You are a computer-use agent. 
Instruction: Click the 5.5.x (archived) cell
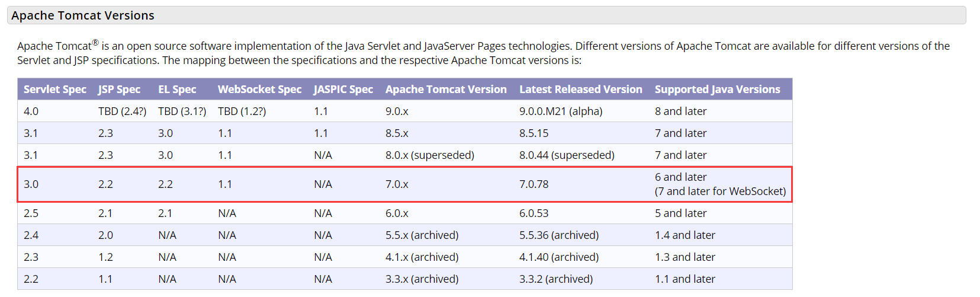point(422,235)
